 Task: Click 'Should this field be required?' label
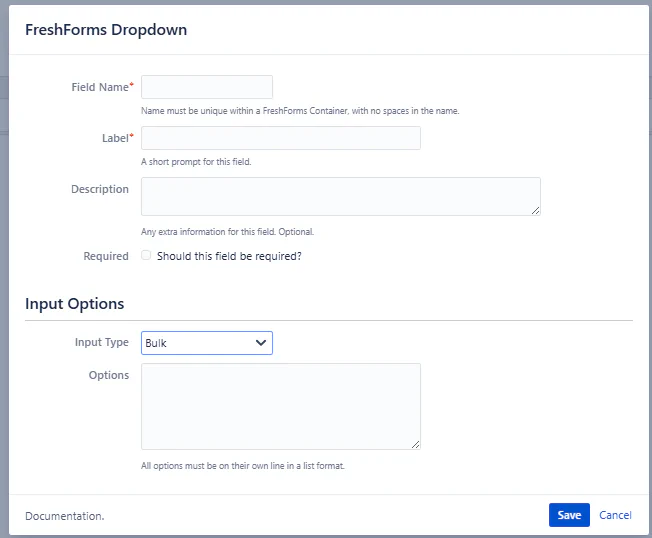[229, 256]
